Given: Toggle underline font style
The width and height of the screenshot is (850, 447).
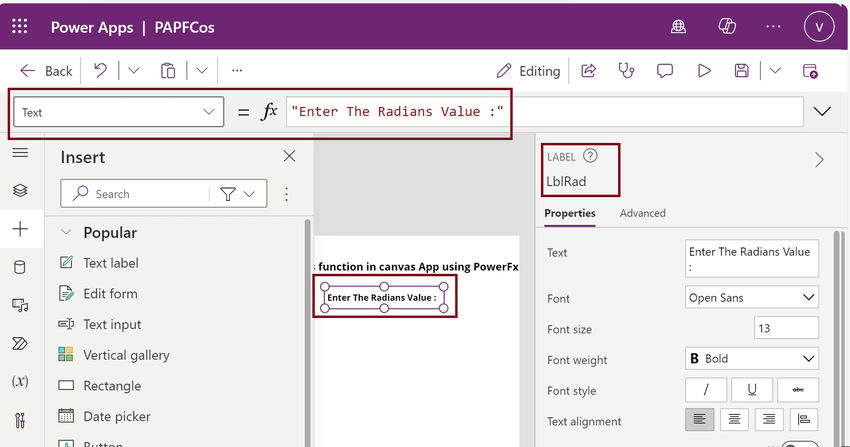Looking at the screenshot, I should 752,390.
